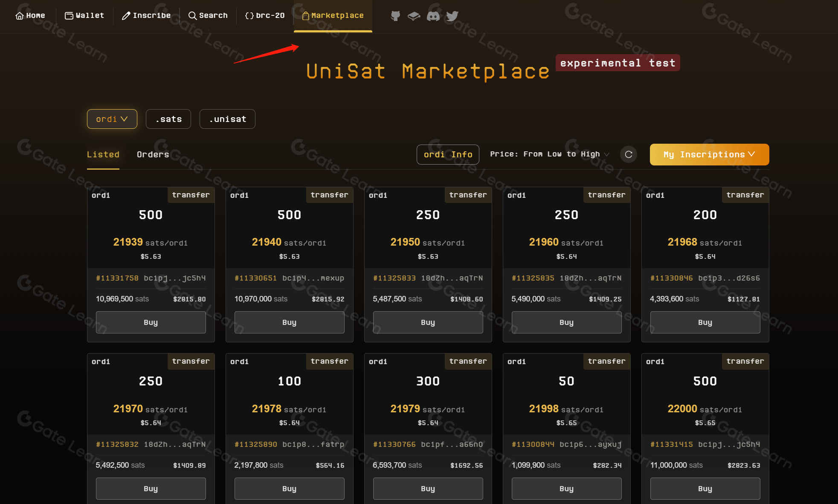Image resolution: width=838 pixels, height=504 pixels.
Task: Click the $282.34 total price
Action: point(607,466)
